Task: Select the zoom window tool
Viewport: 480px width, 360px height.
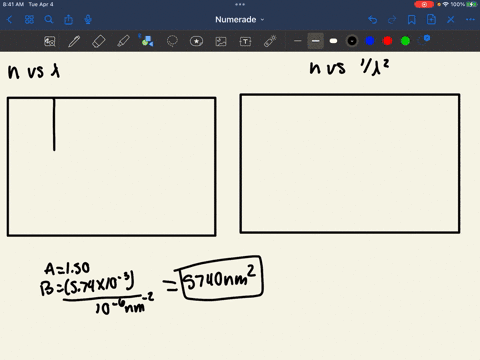Action: click(50, 41)
